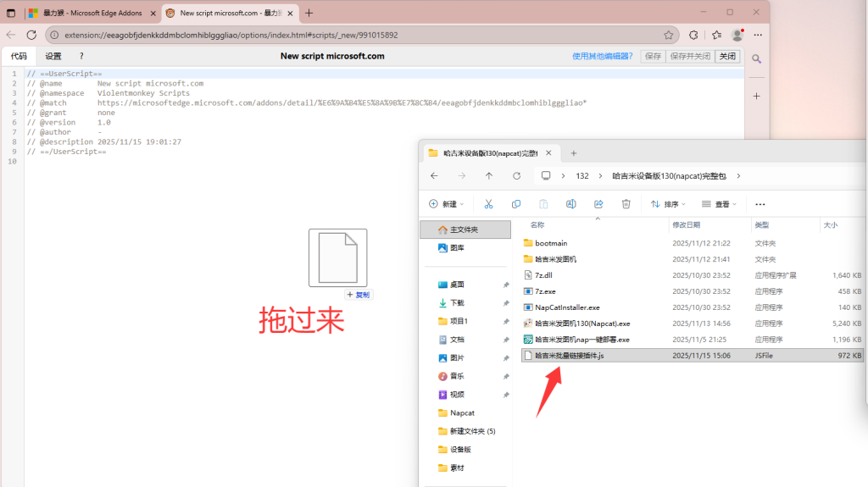The height and width of the screenshot is (487, 868).
Task: Select the New script microsoft.com browser tab
Action: [x=231, y=13]
